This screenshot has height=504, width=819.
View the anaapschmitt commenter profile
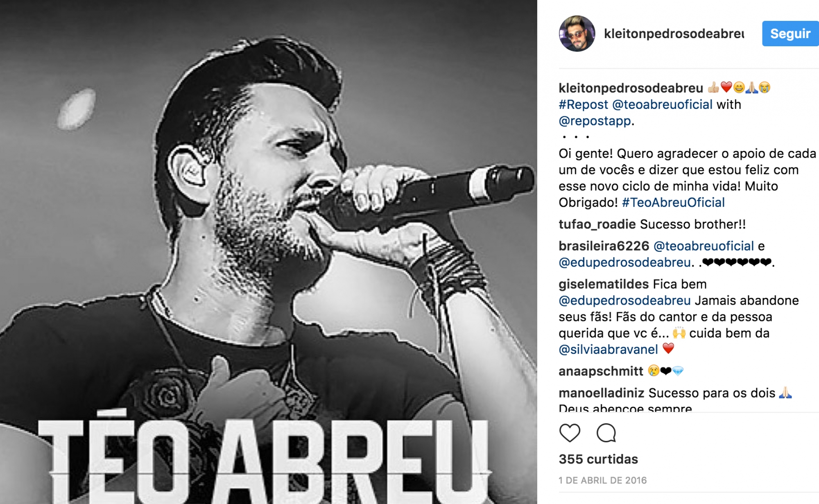601,371
